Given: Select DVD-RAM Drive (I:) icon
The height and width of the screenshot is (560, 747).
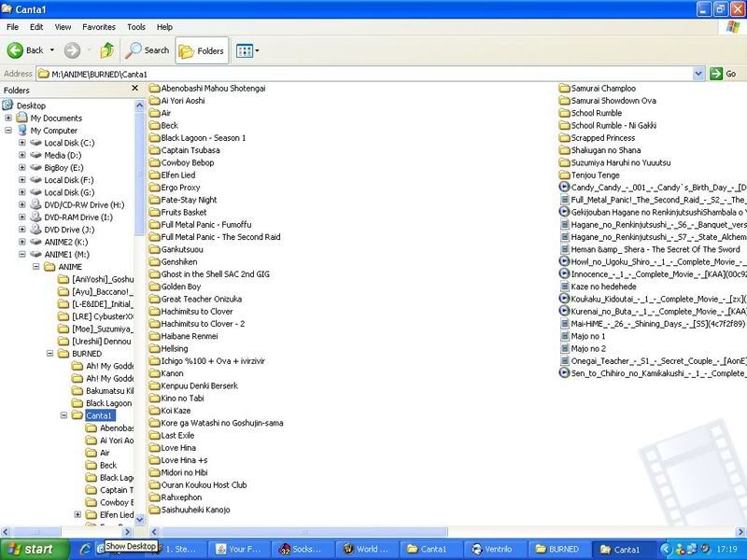Looking at the screenshot, I should 35,217.
